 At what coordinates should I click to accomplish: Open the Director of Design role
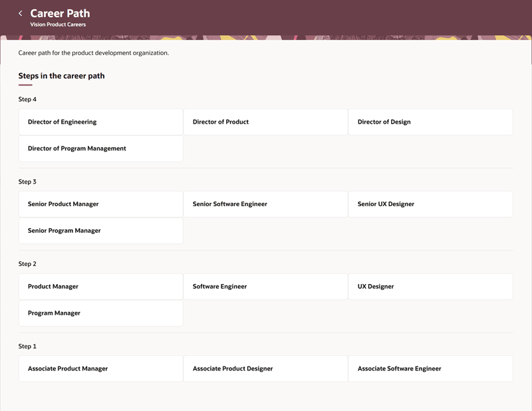(430, 122)
